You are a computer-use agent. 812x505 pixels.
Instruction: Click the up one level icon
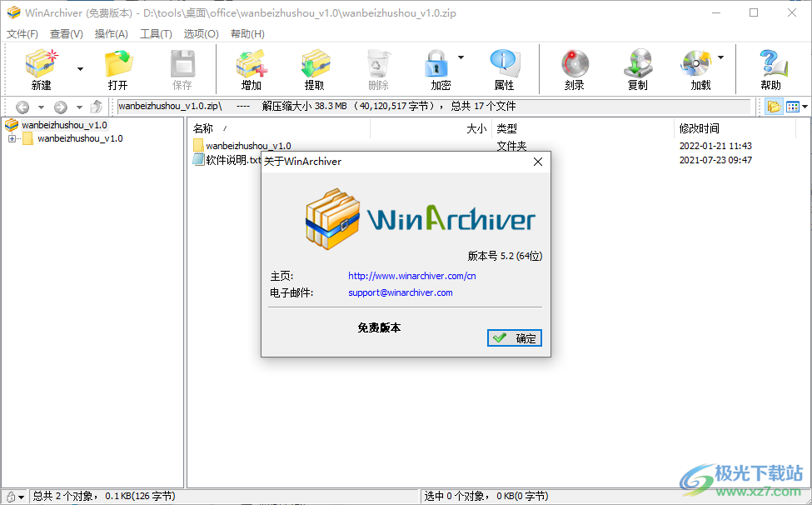pos(96,107)
